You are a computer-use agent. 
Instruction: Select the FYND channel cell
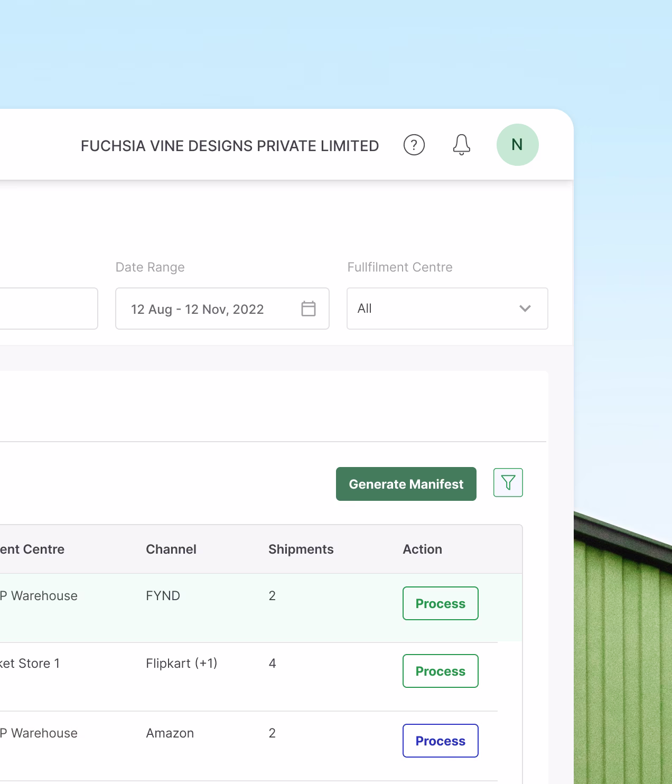[x=163, y=596]
